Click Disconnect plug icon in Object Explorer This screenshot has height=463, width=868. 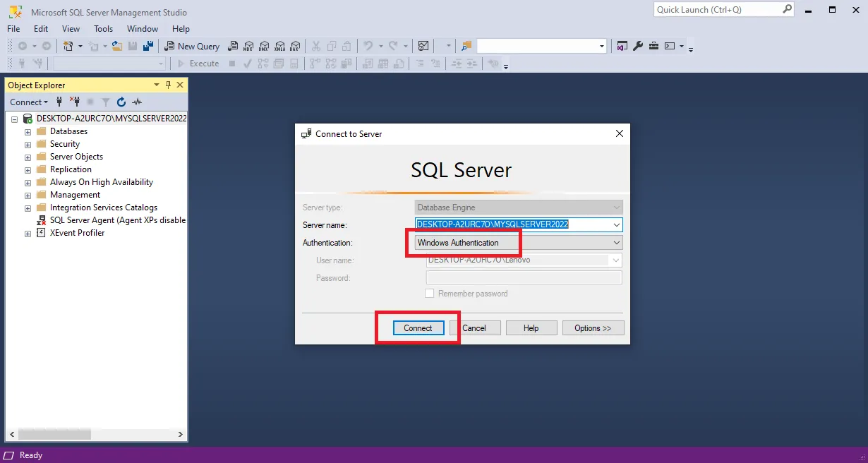75,102
